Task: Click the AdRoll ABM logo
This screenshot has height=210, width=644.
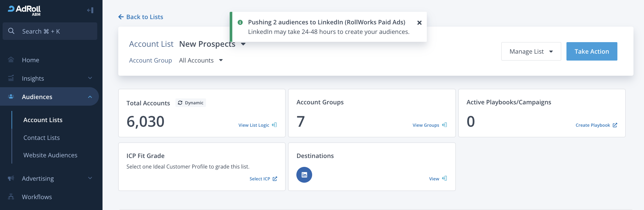Action: pos(25,10)
